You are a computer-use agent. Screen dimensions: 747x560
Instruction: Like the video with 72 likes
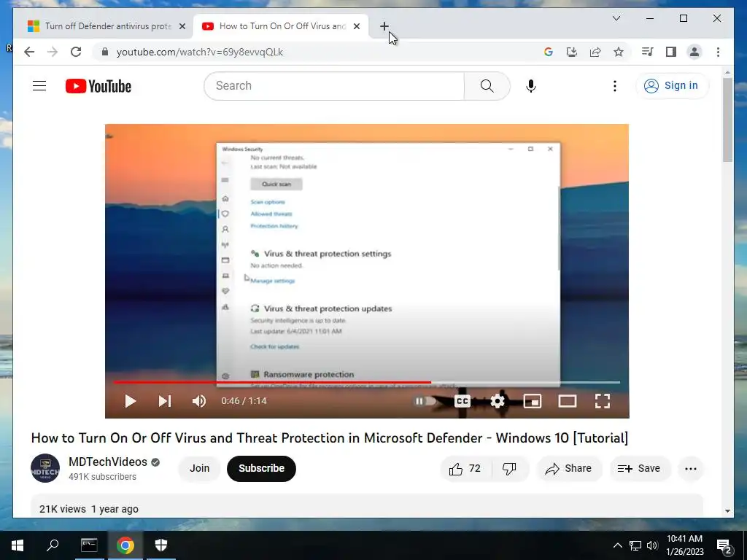465,469
